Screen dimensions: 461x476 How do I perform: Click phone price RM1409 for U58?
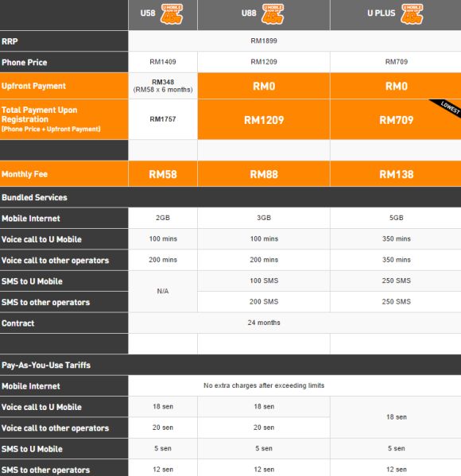163,62
